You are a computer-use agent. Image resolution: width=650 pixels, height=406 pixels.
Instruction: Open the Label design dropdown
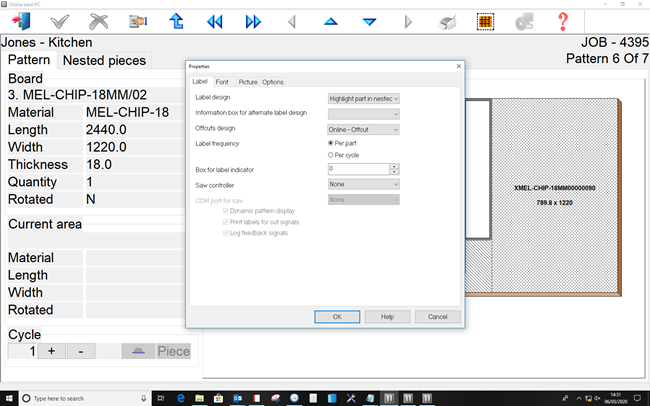point(364,98)
